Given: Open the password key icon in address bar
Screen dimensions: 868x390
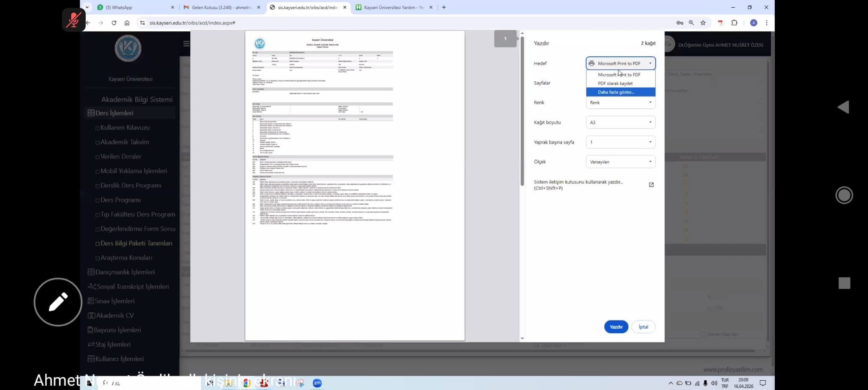Looking at the screenshot, I should [680, 23].
